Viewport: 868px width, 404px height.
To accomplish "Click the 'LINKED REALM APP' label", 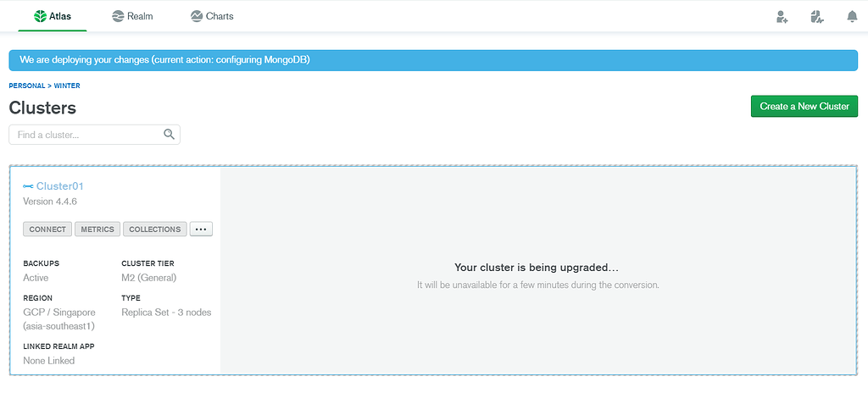I will click(x=59, y=346).
